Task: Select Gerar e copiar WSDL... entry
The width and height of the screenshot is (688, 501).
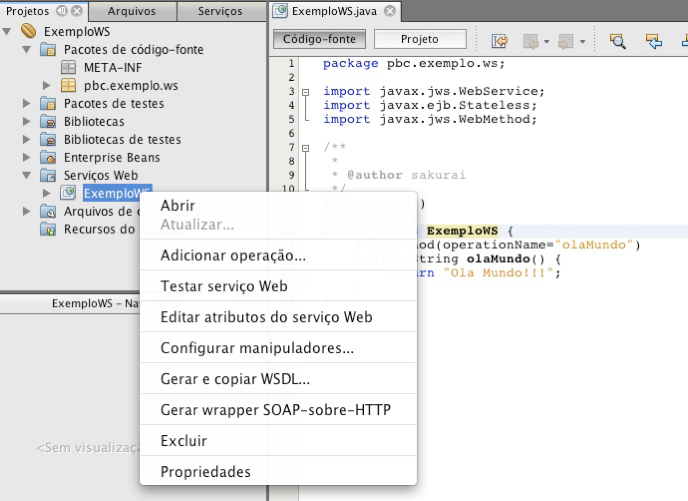Action: (278, 379)
